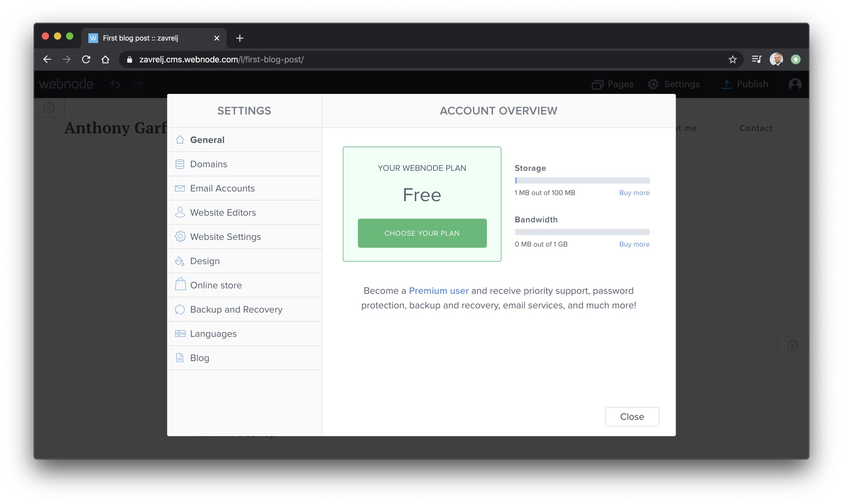Click the document icon beside Blog
Screen dimensions: 843x504
pyautogui.click(x=179, y=358)
